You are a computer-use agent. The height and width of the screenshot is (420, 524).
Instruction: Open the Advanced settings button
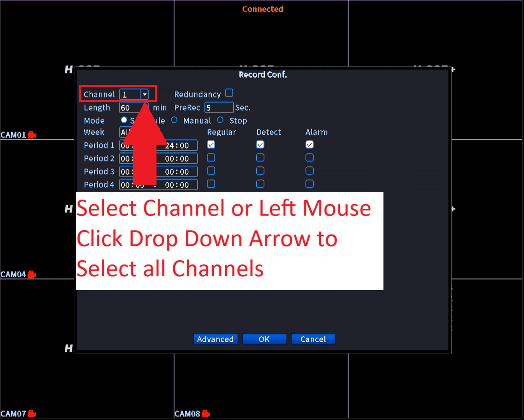pyautogui.click(x=216, y=339)
